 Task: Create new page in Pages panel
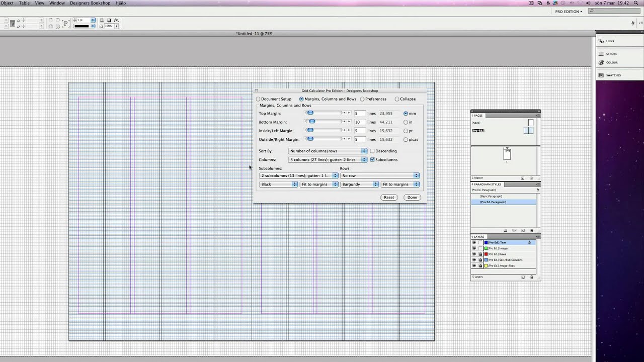pos(523,178)
